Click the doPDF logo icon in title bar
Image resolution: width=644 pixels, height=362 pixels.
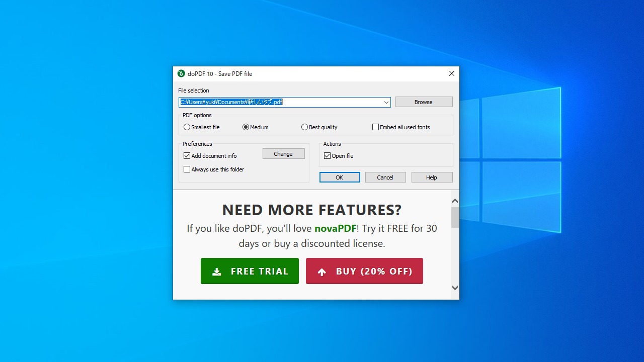(181, 73)
